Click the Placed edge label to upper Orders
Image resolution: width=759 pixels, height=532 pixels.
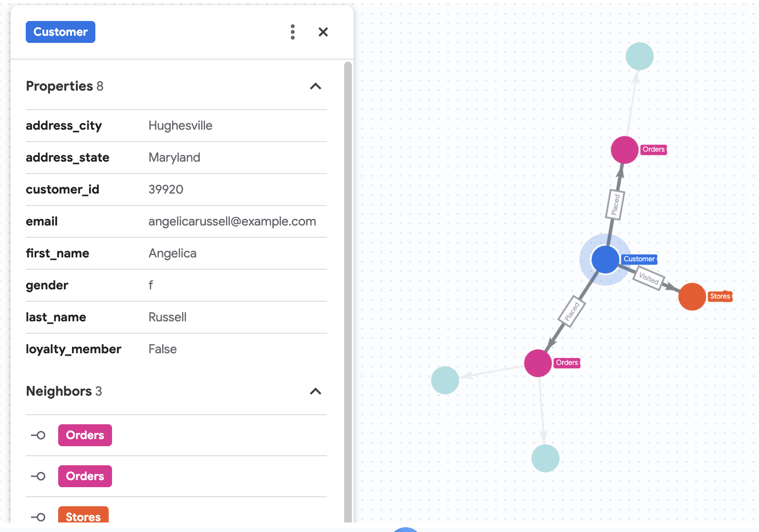click(615, 204)
